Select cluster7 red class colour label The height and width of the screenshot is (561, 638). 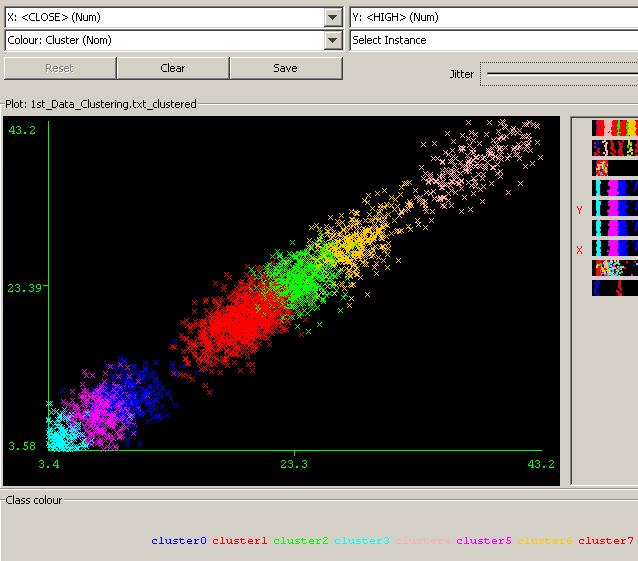606,541
